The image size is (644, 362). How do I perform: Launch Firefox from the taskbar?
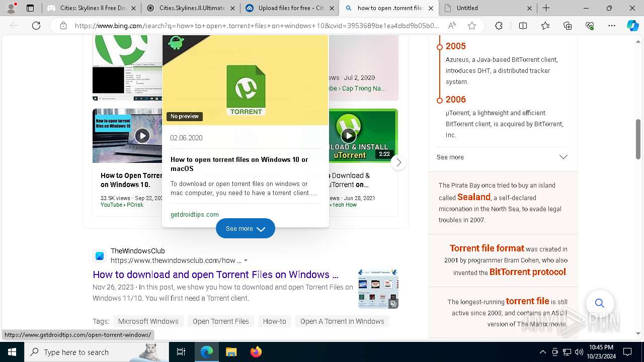point(256,352)
